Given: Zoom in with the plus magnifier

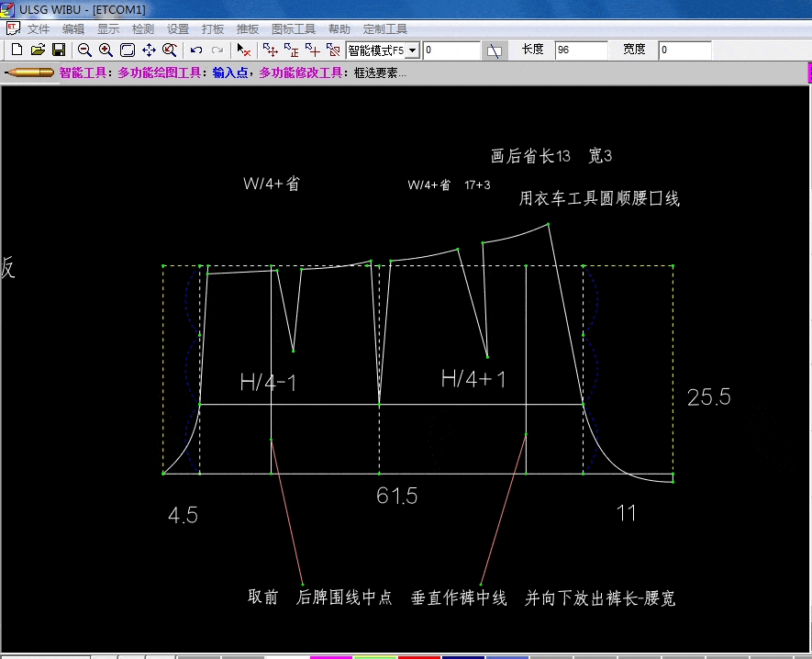Looking at the screenshot, I should coord(106,50).
